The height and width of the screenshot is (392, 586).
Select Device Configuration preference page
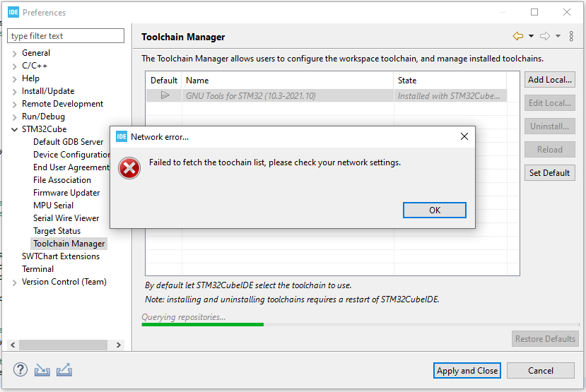tap(71, 155)
